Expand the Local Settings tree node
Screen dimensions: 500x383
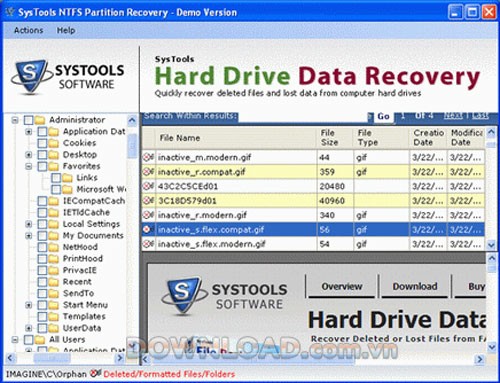pos(29,224)
